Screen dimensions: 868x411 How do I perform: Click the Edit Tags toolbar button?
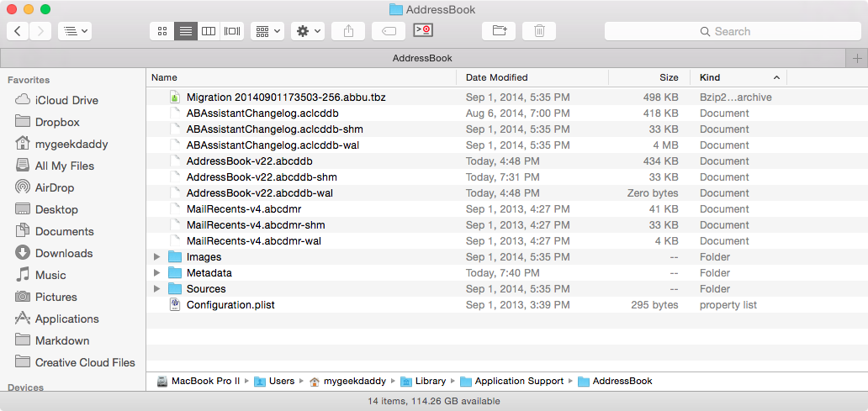pyautogui.click(x=389, y=31)
